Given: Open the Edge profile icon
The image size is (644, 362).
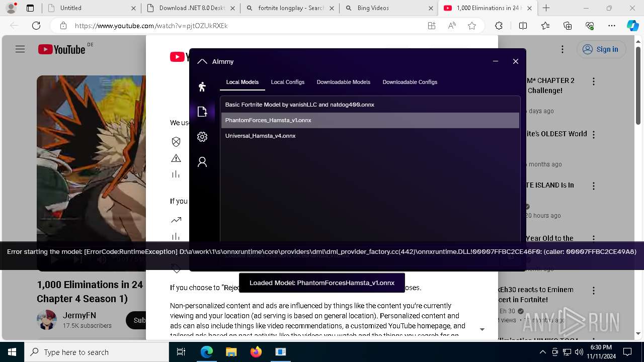Looking at the screenshot, I should click(11, 8).
